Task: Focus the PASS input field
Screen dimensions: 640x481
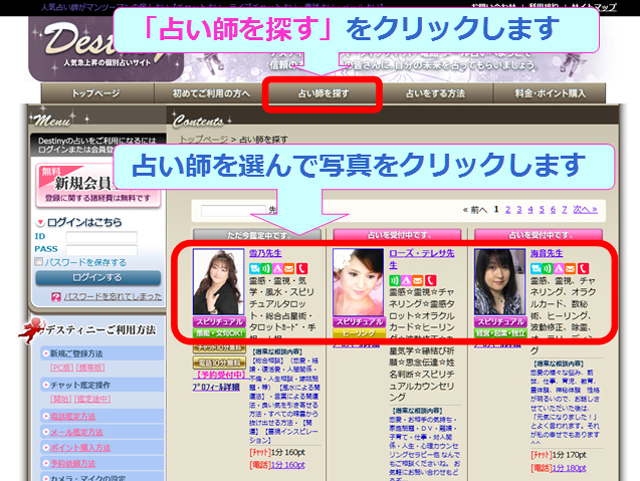Action: tap(102, 250)
